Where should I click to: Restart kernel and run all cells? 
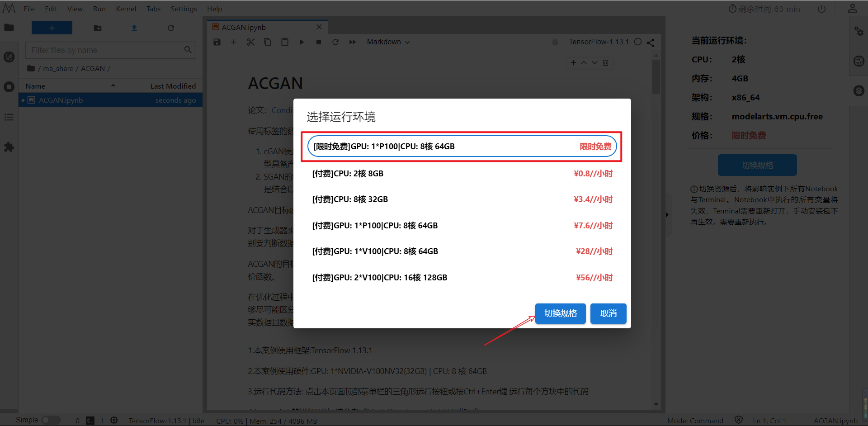353,42
